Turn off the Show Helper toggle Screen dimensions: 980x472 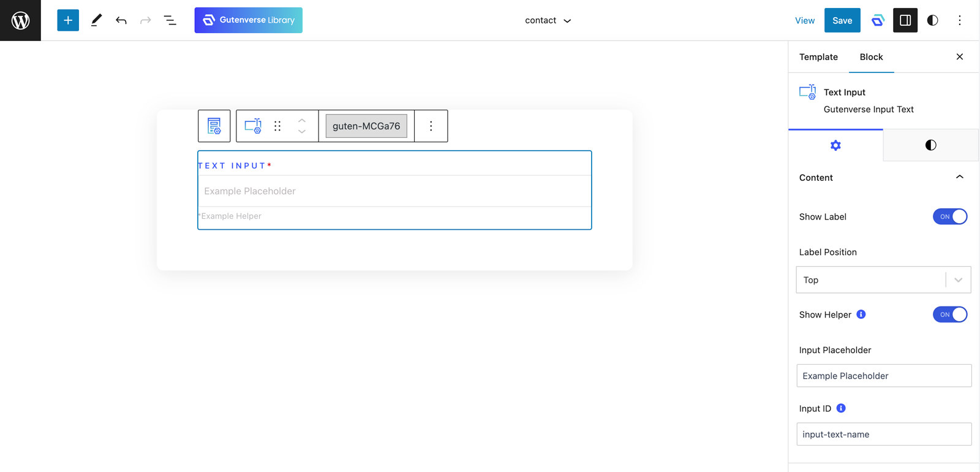[950, 314]
